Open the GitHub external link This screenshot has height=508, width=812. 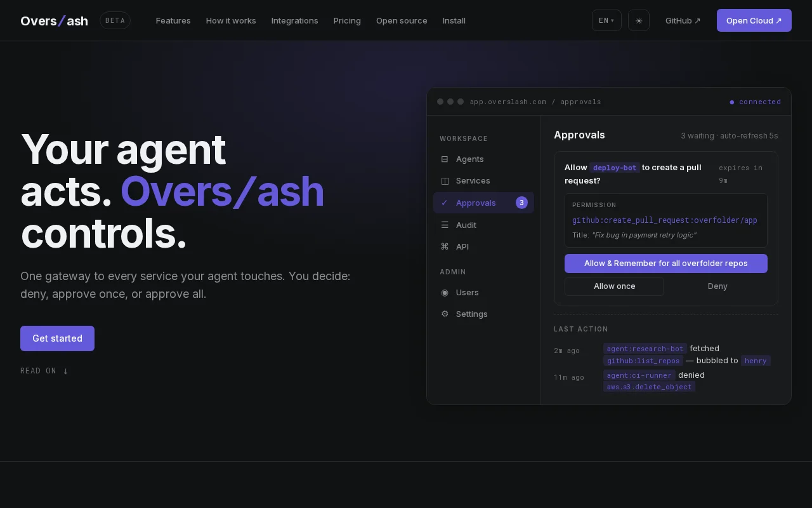pyautogui.click(x=683, y=20)
